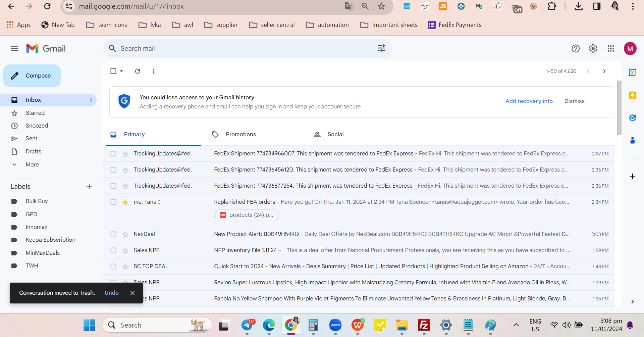Open the seller central bookmark folder
The image size is (644, 337).
[x=272, y=25]
